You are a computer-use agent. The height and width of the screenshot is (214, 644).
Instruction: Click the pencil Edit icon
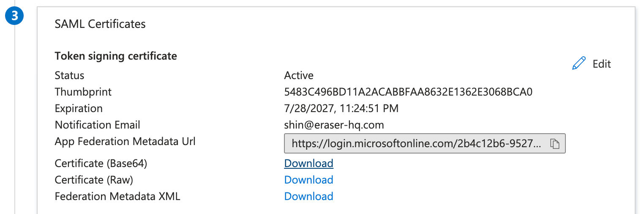coord(579,63)
